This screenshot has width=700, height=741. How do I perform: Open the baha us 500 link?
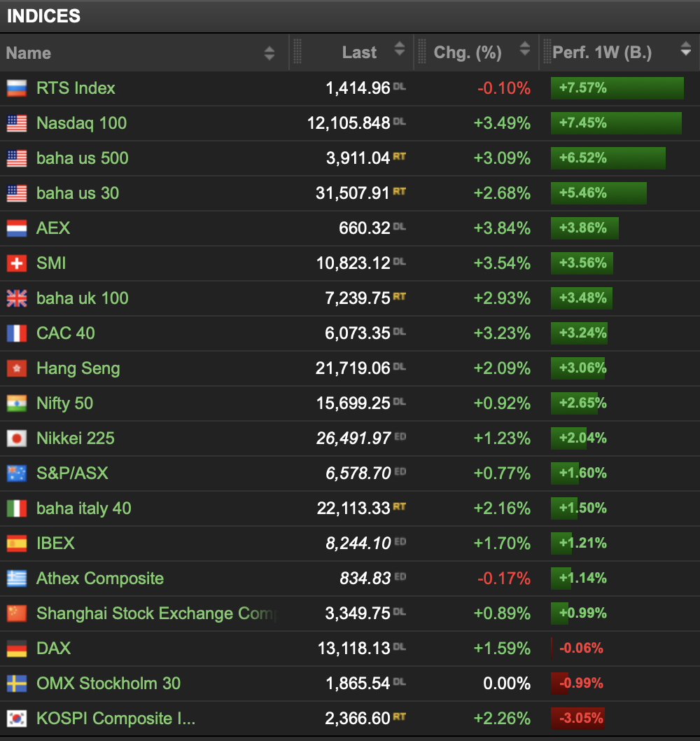83,158
